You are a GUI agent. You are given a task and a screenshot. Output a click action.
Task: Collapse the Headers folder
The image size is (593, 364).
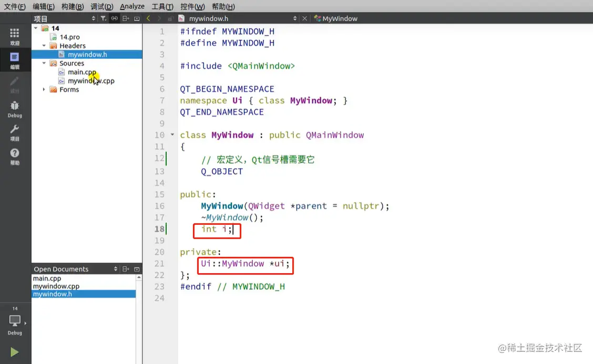tap(44, 45)
